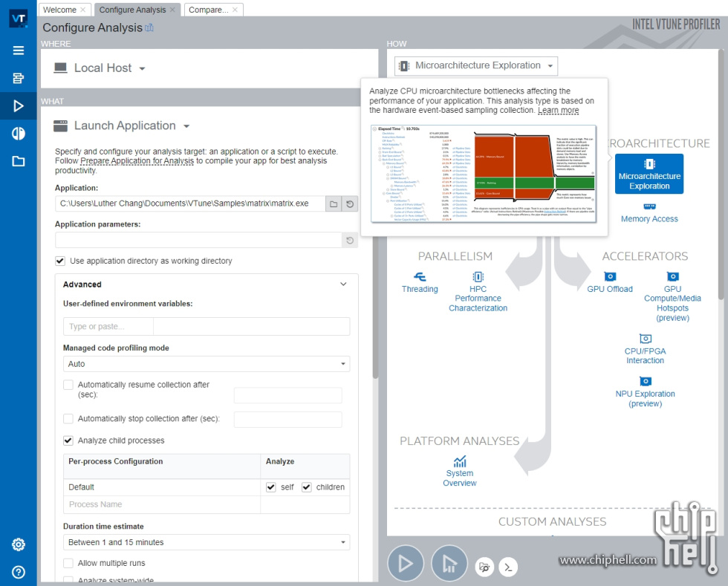This screenshot has height=586, width=728.
Task: Open the project navigator sidebar icon
Action: point(18,78)
